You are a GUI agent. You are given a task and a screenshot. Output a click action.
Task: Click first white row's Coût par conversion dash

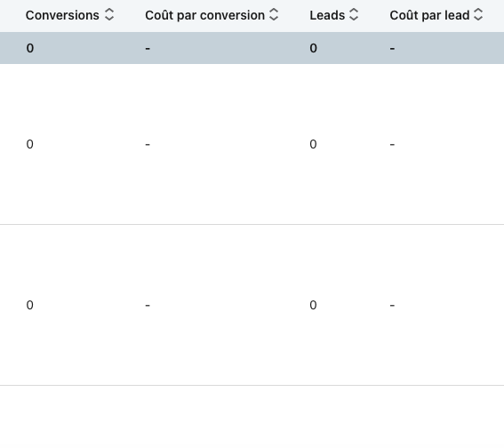pos(148,145)
